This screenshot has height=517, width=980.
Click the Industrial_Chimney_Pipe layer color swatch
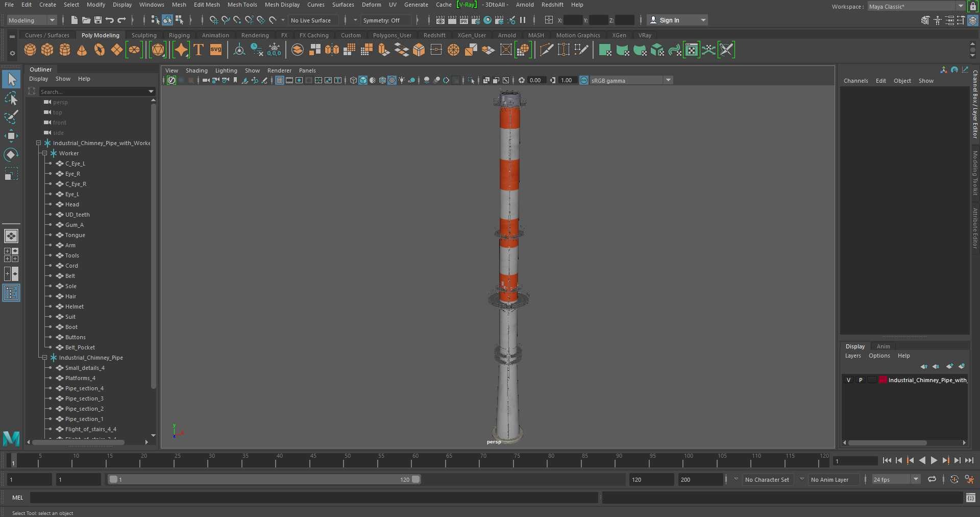point(883,380)
